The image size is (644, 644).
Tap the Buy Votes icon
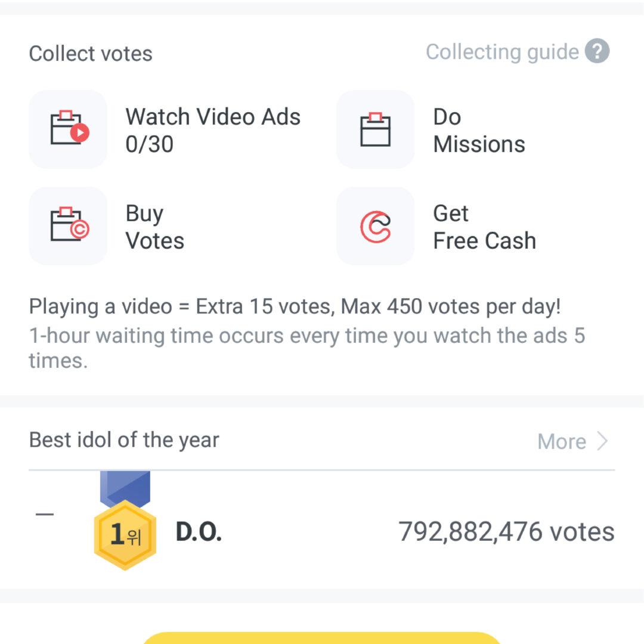[68, 226]
